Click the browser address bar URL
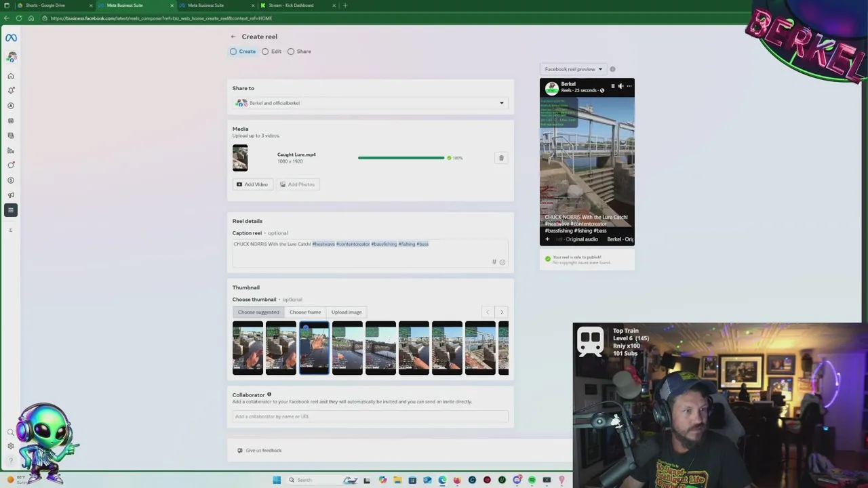This screenshot has height=488, width=868. (161, 18)
